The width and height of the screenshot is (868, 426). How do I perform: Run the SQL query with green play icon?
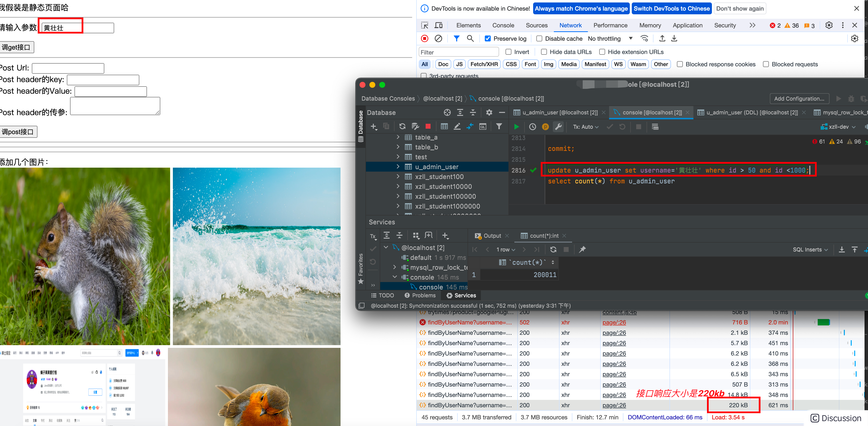coord(516,127)
